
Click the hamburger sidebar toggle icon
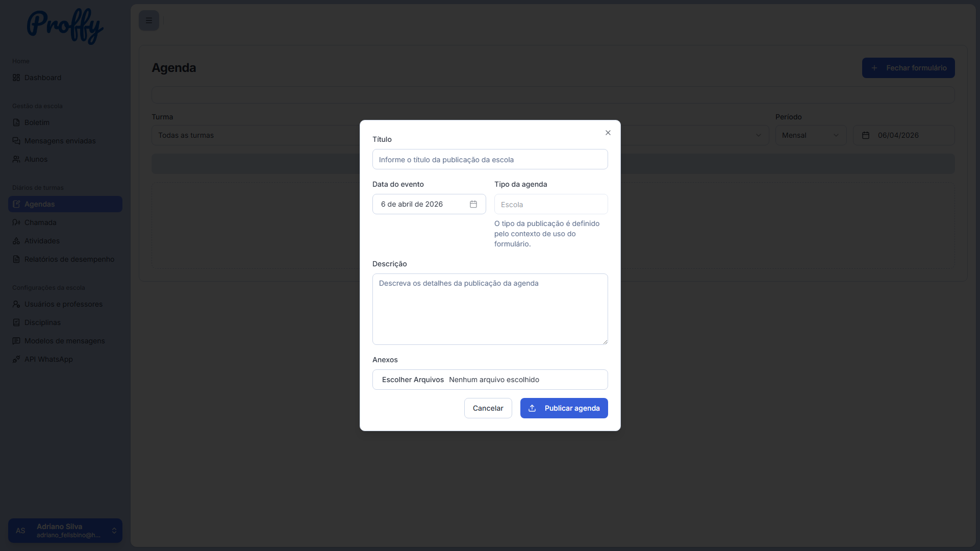[x=149, y=20]
